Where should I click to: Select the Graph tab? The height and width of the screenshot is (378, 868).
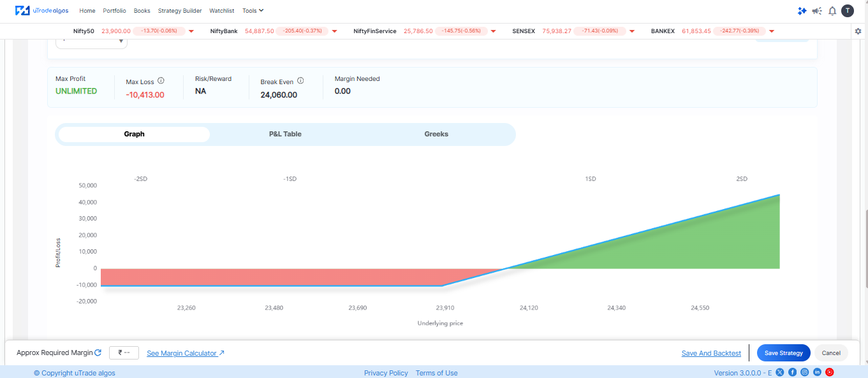(x=134, y=134)
